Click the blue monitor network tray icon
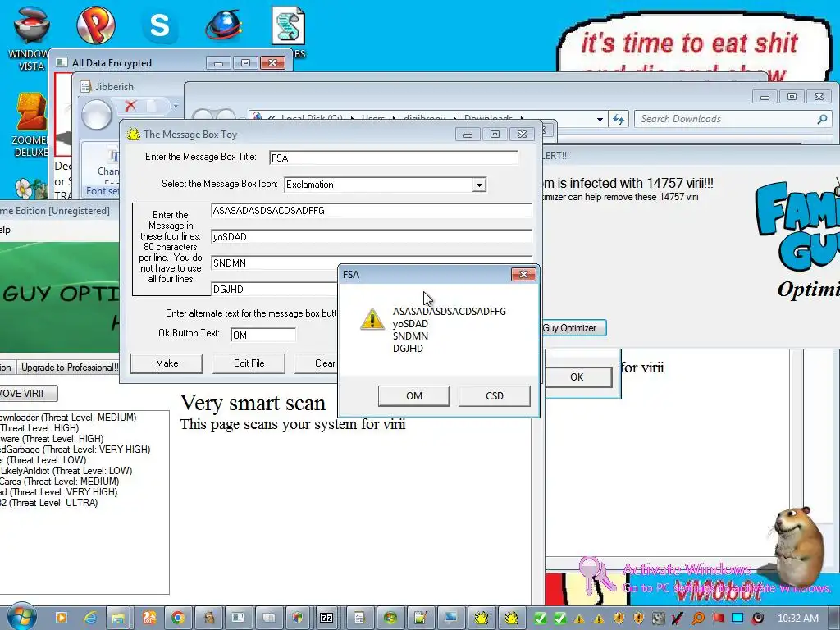840x630 pixels. tap(737, 619)
